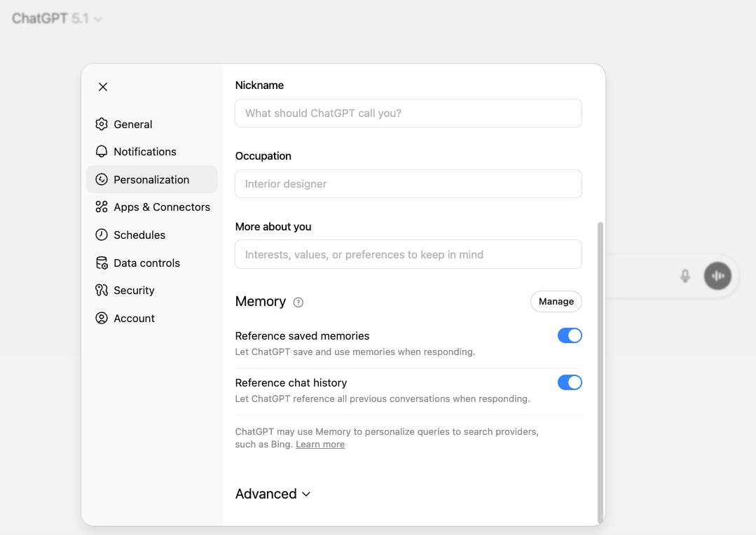Open the Manage memories button
This screenshot has width=756, height=535.
556,301
